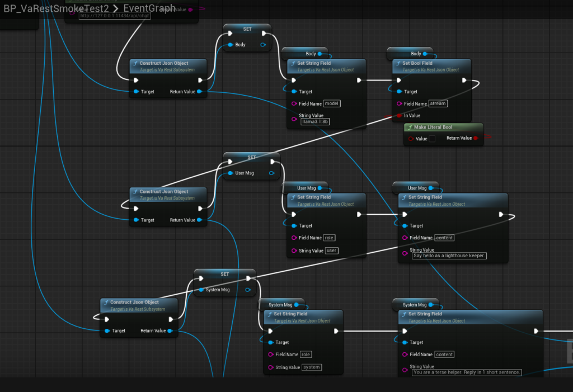
Task: Click the User Msg output pin on SET node
Action: [271, 173]
